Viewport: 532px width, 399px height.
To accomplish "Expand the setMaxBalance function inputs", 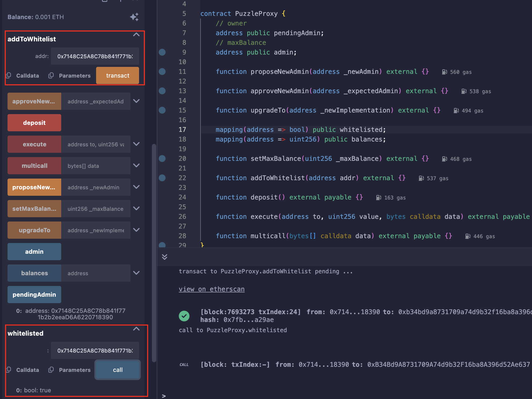I will pyautogui.click(x=136, y=208).
